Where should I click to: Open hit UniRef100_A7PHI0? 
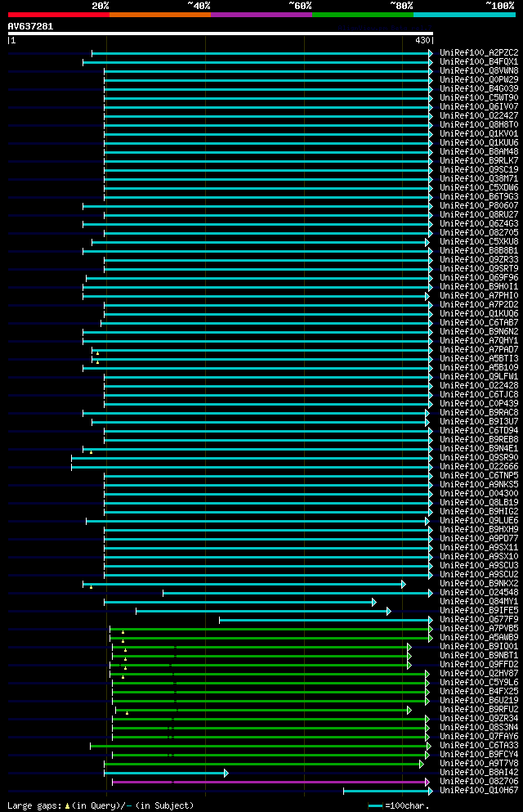(x=479, y=296)
